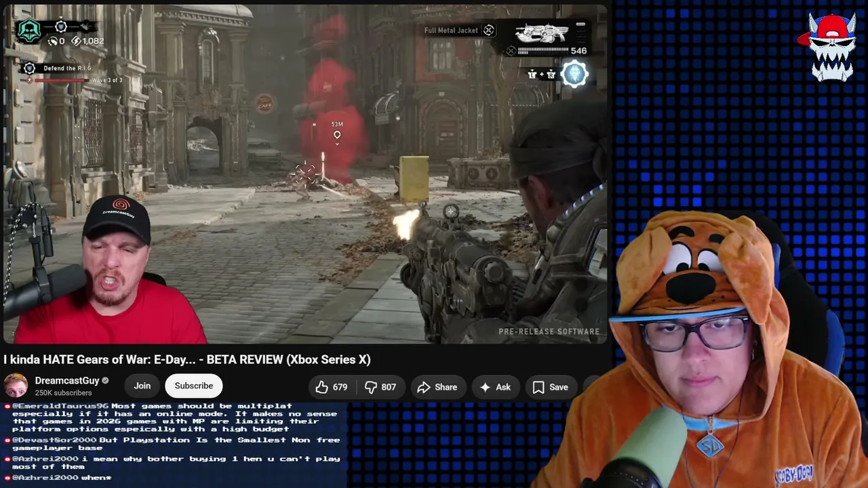Click the video title about Gears of War: E-Day
868x488 pixels.
[x=187, y=359]
